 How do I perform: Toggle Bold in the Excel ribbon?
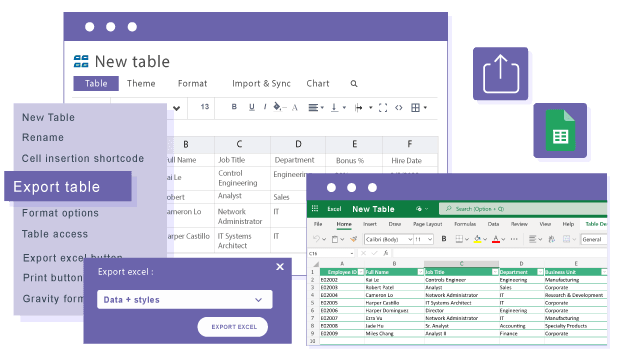tap(444, 239)
